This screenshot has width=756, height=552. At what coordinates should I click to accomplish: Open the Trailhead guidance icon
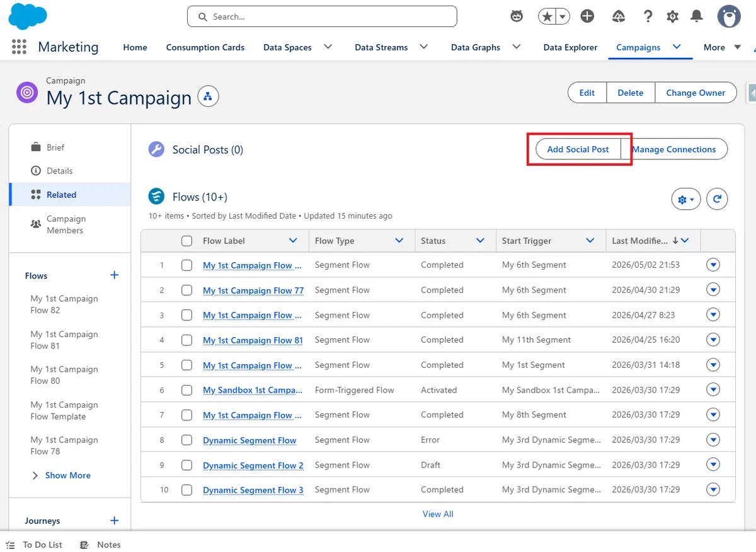tap(619, 16)
